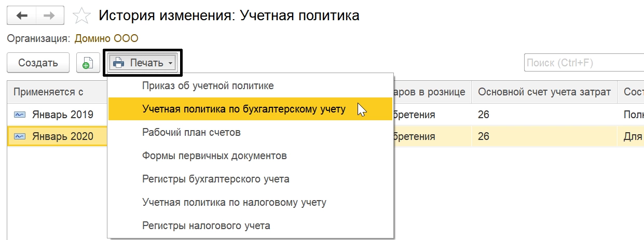Image resolution: width=644 pixels, height=240 pixels.
Task: Collapse the Печать dropdown arrow
Action: pos(170,64)
